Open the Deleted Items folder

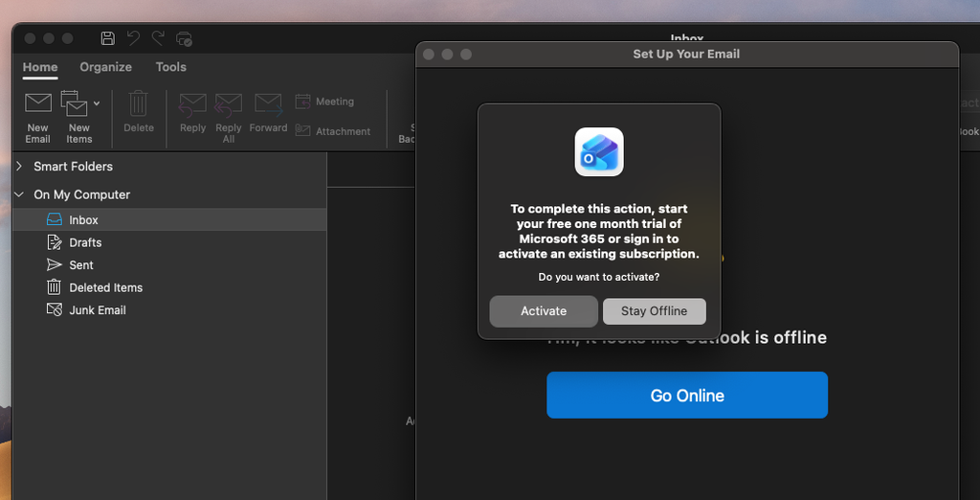[169, 287]
